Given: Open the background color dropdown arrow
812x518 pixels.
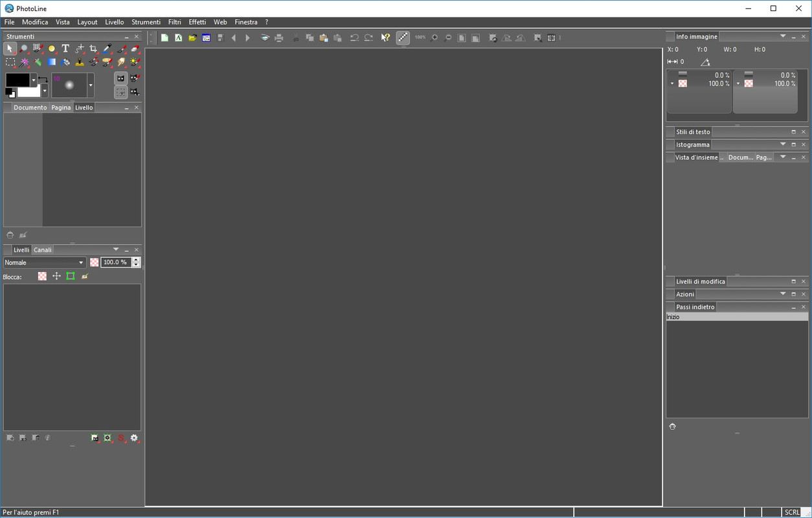Looking at the screenshot, I should pos(45,91).
